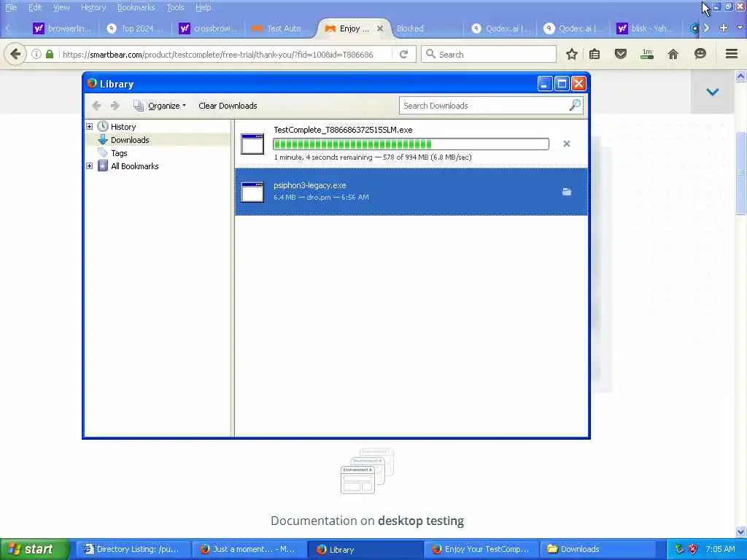Go to the home page icon
This screenshot has width=747, height=560.
coord(673,54)
